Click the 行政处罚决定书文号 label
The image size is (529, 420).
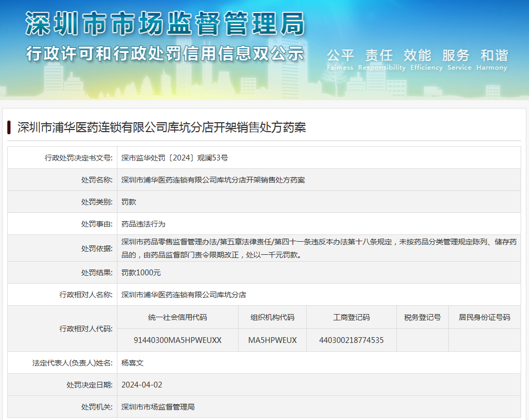click(x=79, y=158)
